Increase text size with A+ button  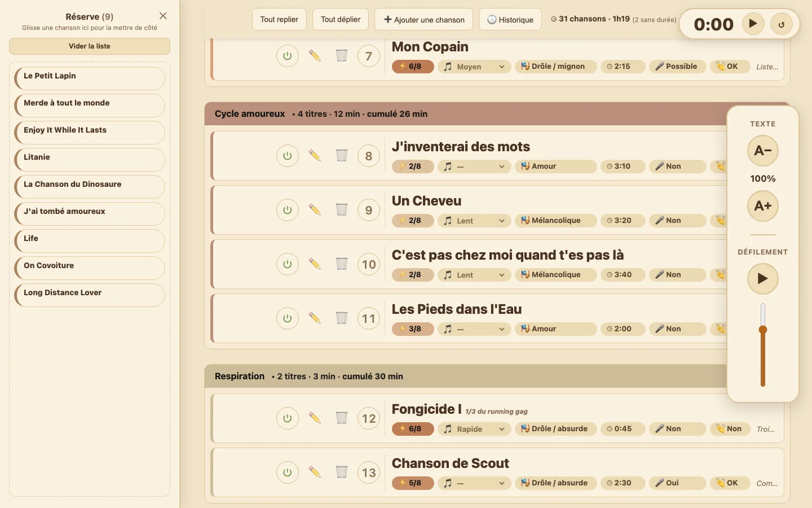click(x=763, y=206)
